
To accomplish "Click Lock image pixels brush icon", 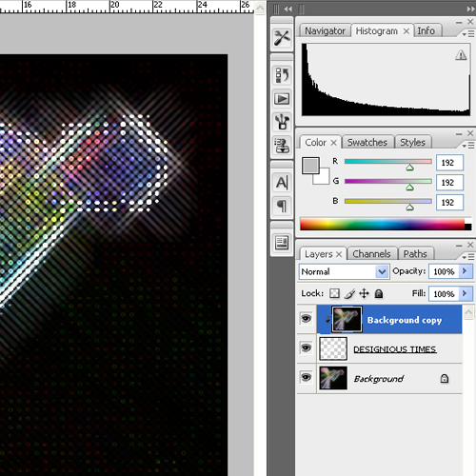I will [349, 294].
